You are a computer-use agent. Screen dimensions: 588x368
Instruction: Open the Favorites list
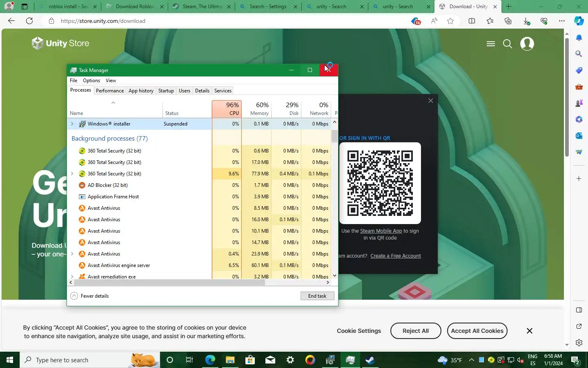(490, 21)
